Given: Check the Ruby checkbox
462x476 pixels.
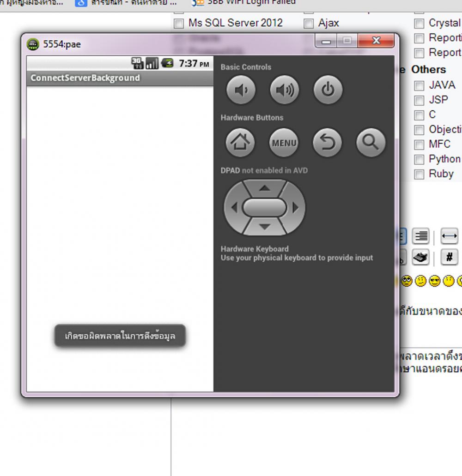Looking at the screenshot, I should pyautogui.click(x=419, y=174).
